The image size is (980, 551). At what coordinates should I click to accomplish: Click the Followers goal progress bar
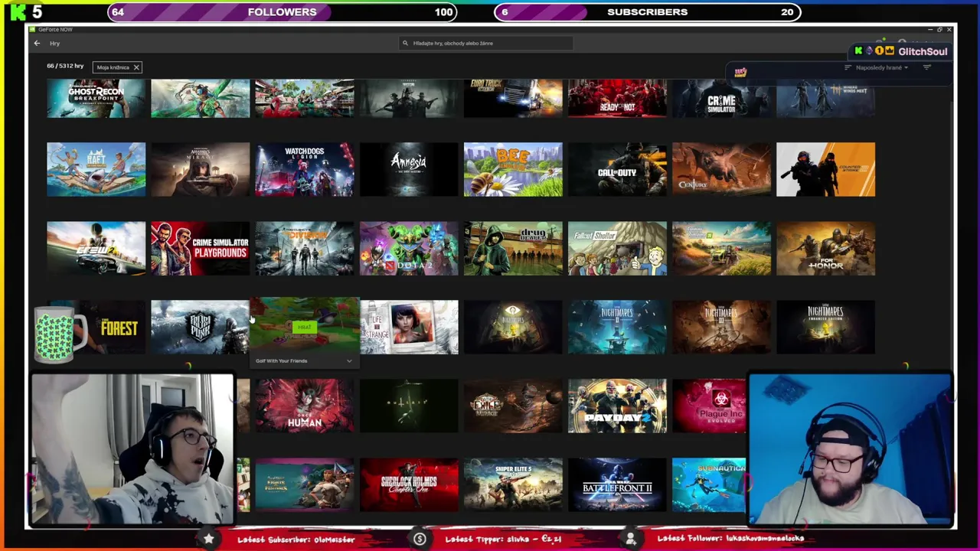click(282, 11)
